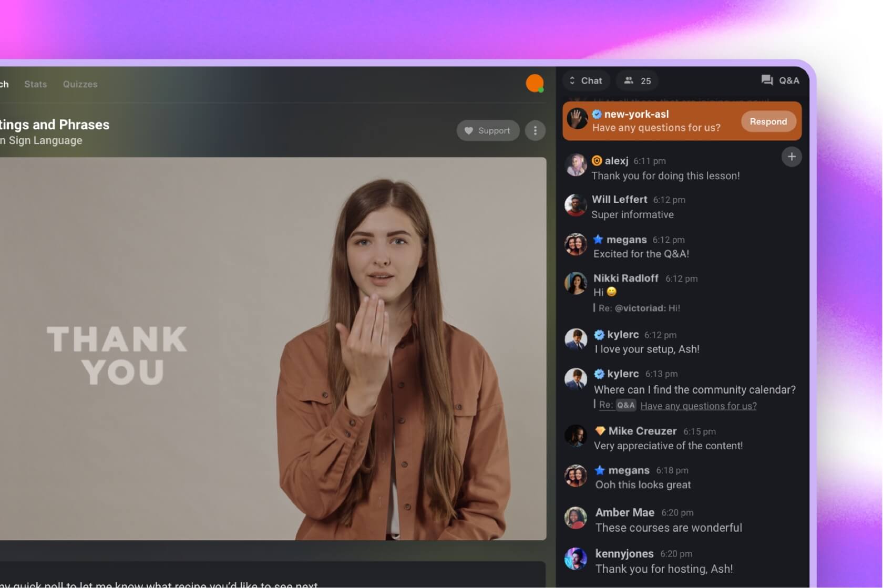
Task: Click Mike Creuzer's avatar
Action: tap(576, 436)
